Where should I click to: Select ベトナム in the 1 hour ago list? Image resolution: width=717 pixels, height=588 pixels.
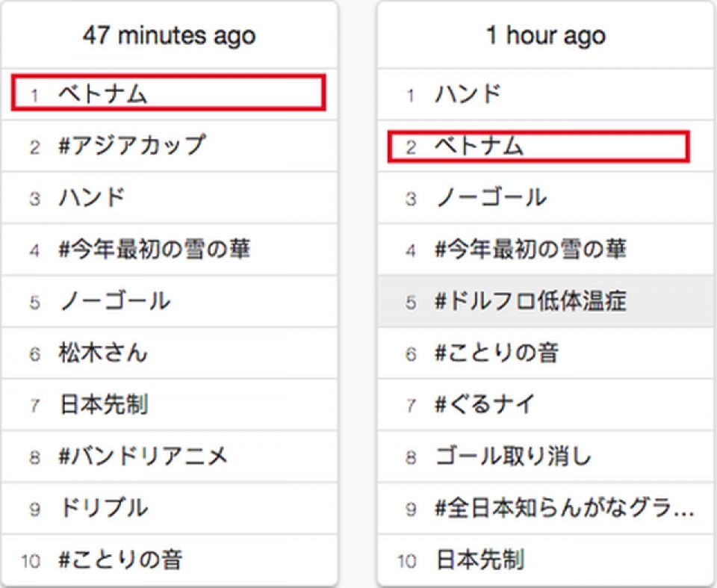(479, 146)
